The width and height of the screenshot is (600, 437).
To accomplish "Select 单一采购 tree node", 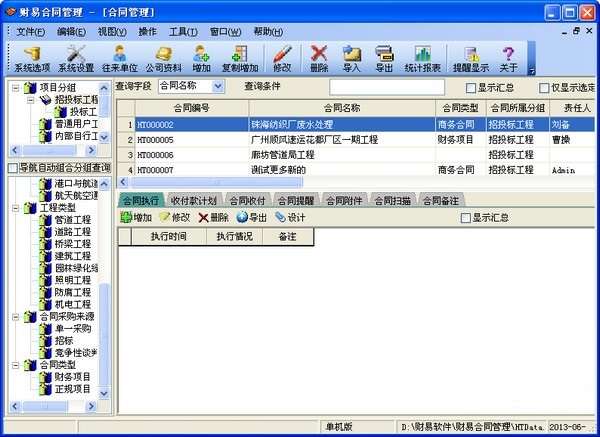I will pos(73,328).
